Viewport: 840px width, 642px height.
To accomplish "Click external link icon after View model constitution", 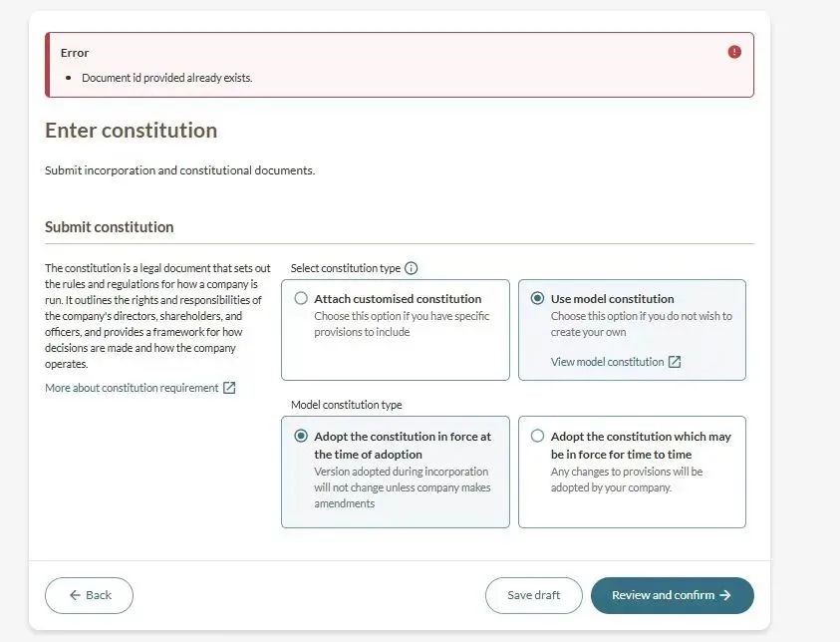I will pos(675,362).
